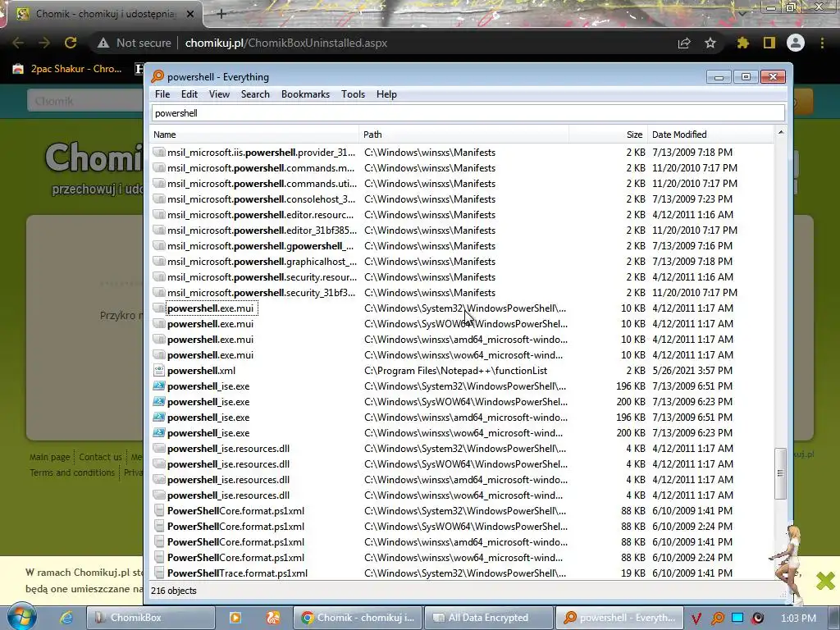Open the Windows Start button
Viewport: 840px width, 630px height.
click(x=21, y=617)
